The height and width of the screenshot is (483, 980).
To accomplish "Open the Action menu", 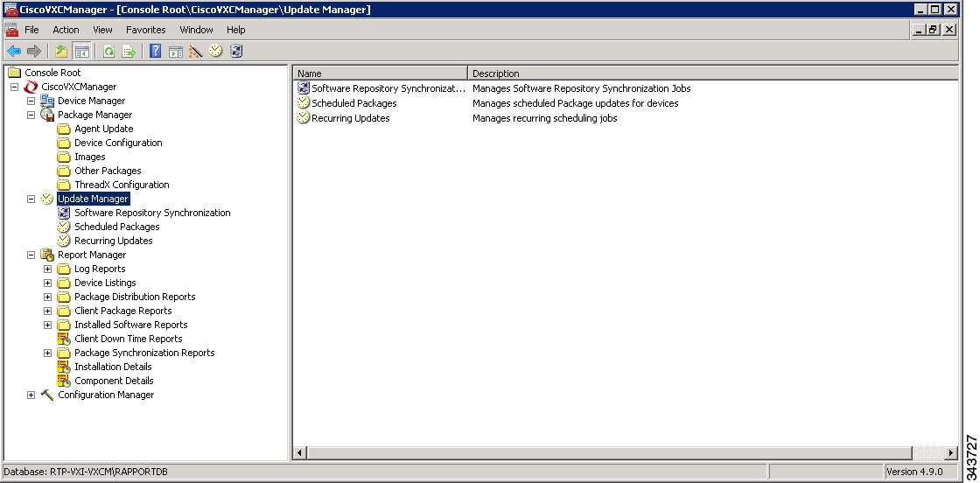I will 66,30.
